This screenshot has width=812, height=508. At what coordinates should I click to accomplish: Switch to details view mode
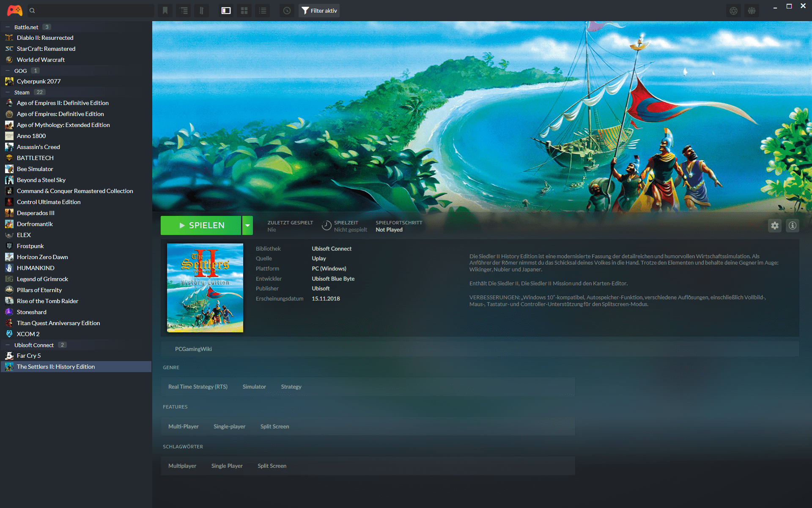pos(226,11)
